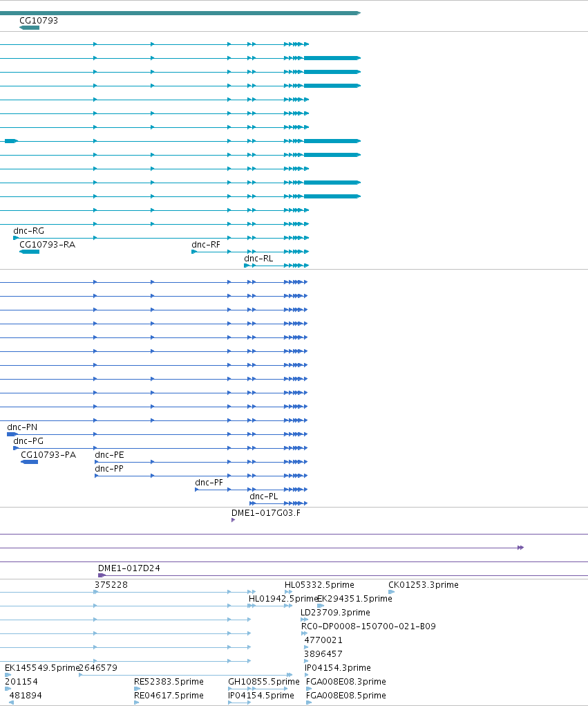Open the RE52383.5prime EST label
This screenshot has height=706, width=588.
point(169,682)
